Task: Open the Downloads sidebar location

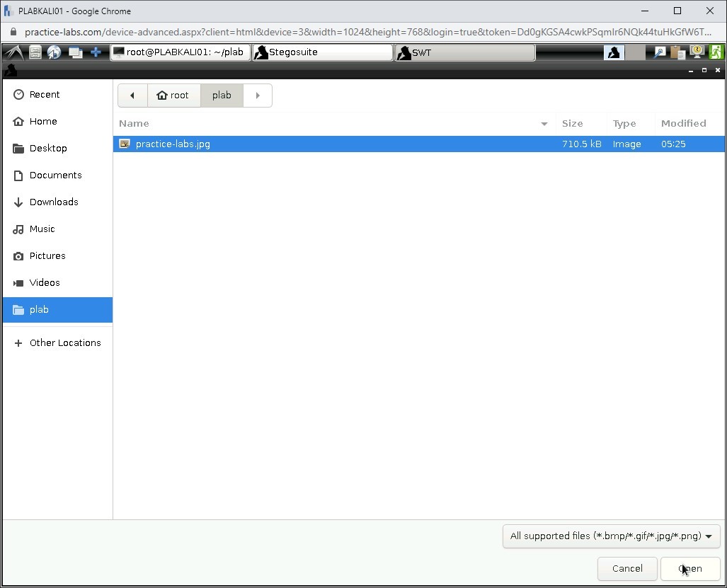Action: click(x=53, y=202)
